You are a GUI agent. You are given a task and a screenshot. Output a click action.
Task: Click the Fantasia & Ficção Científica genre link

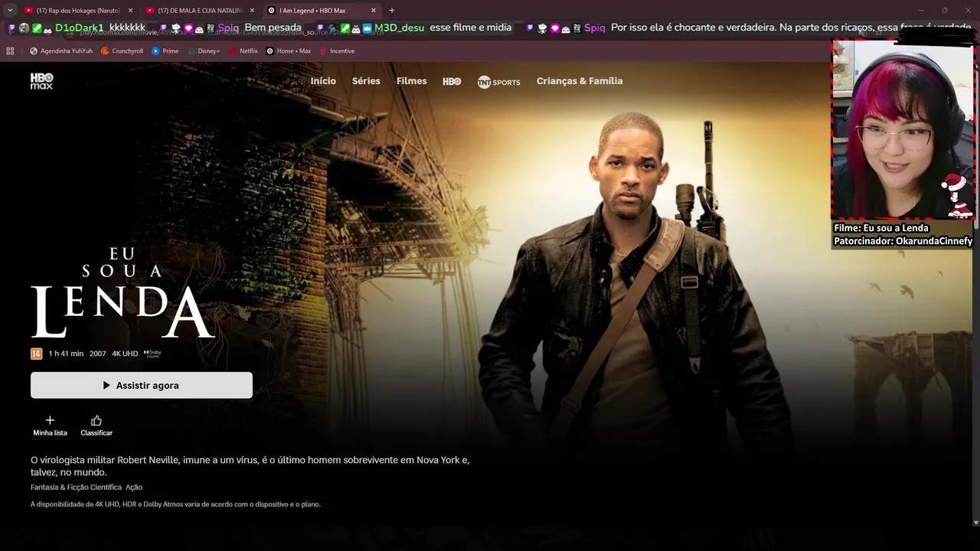coord(76,487)
